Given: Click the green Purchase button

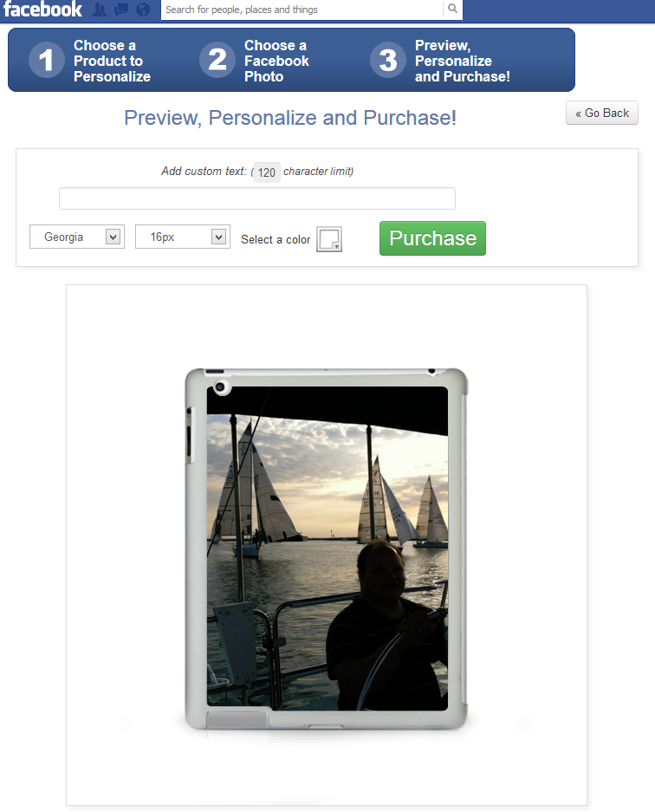Looking at the screenshot, I should 433,238.
